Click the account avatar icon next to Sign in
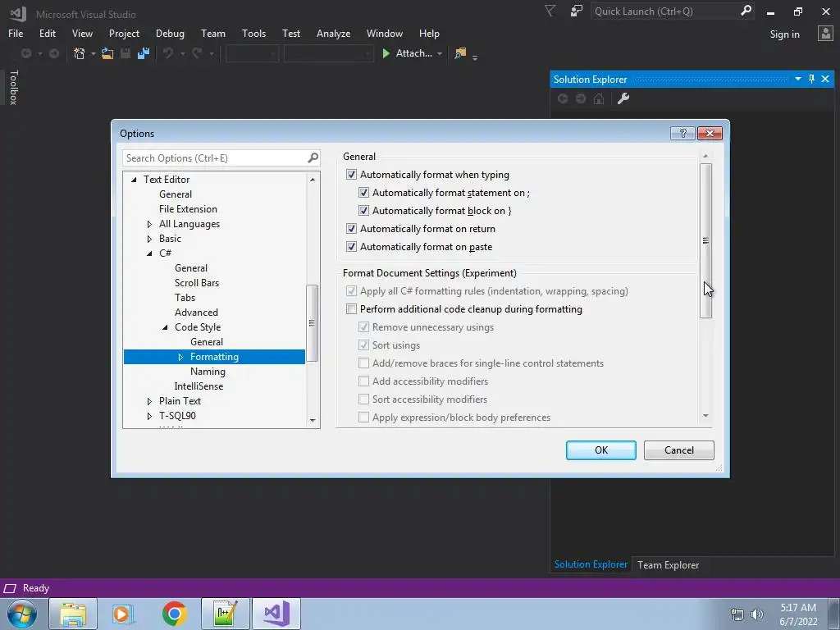This screenshot has height=630, width=840. click(x=825, y=34)
